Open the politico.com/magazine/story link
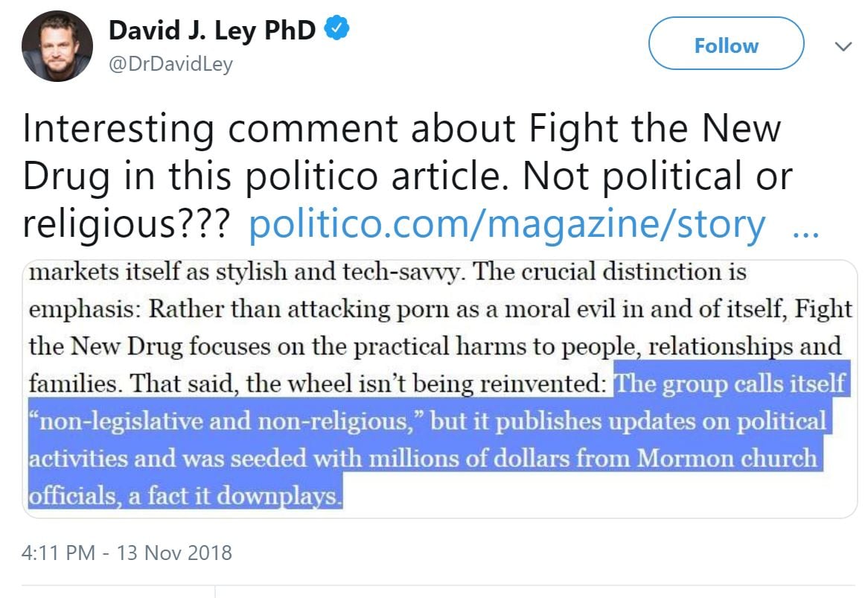868x598 pixels. click(x=506, y=225)
